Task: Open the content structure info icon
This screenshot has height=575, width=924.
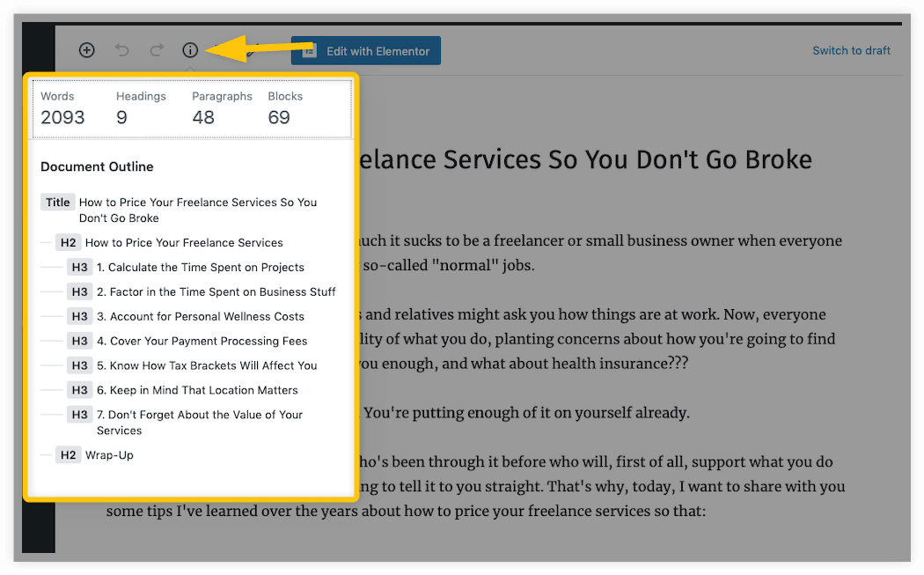Action: 190,50
